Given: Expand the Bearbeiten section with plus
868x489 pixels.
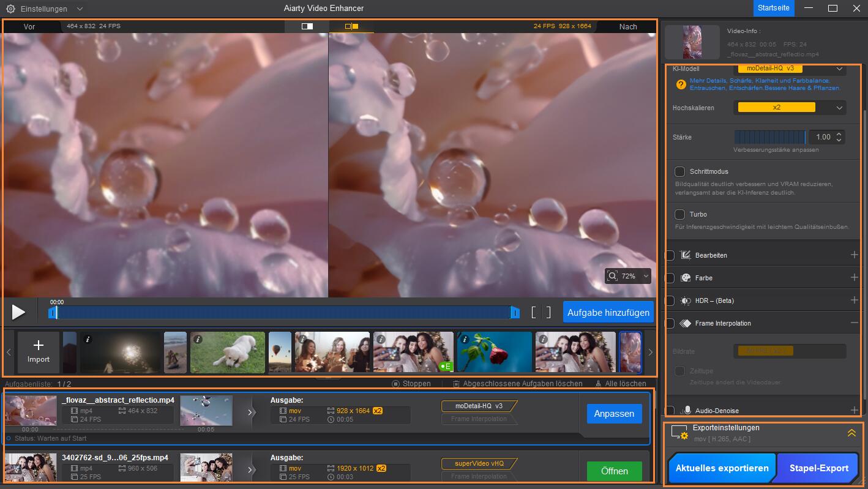Looking at the screenshot, I should pos(854,255).
